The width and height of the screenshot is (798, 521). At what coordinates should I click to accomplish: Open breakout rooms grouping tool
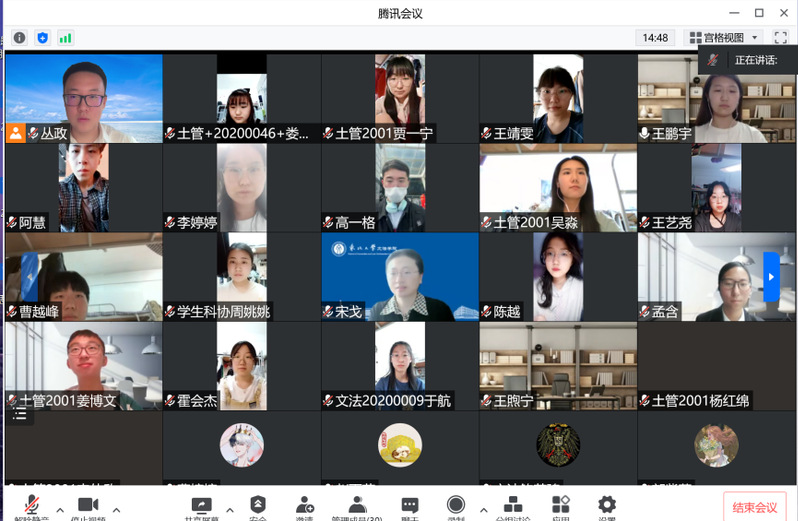pos(513,505)
